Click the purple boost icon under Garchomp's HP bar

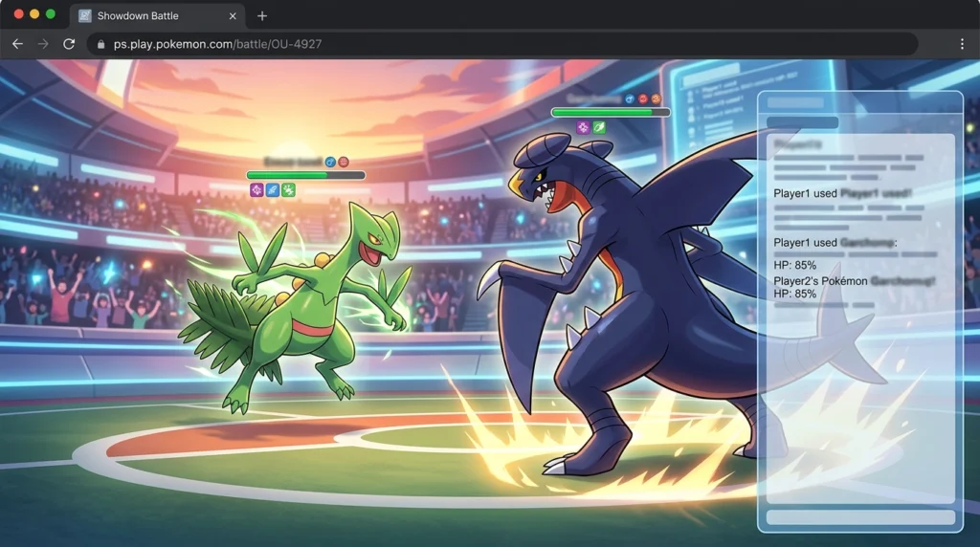pyautogui.click(x=583, y=127)
